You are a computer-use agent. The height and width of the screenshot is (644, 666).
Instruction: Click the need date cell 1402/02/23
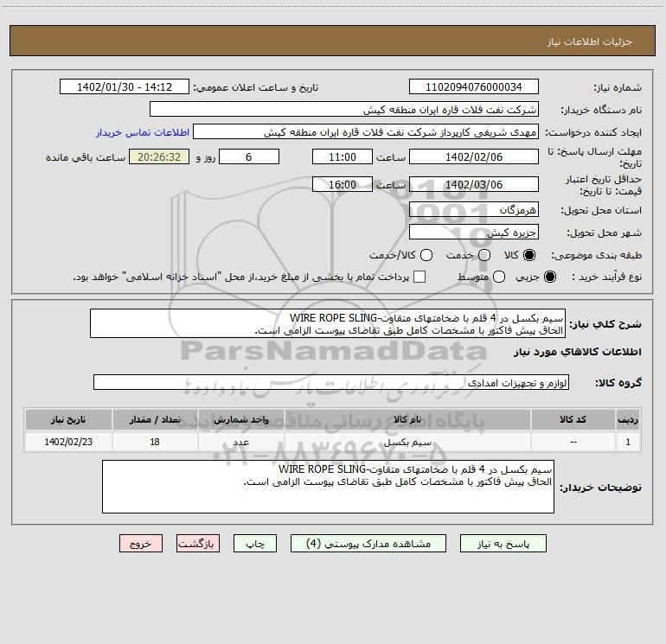[x=68, y=443]
